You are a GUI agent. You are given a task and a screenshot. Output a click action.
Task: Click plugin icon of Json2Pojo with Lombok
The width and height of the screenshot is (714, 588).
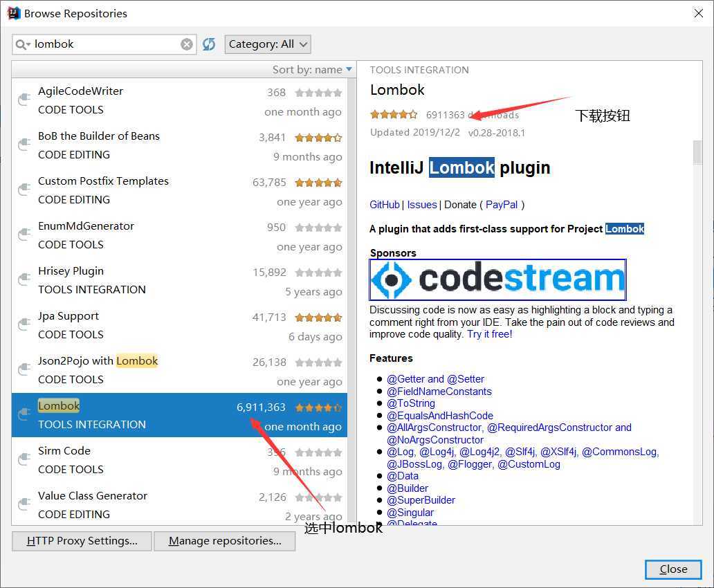coord(24,369)
